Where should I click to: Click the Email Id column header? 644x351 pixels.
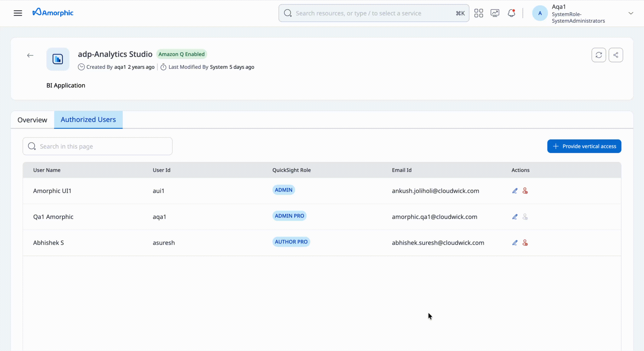(x=401, y=170)
